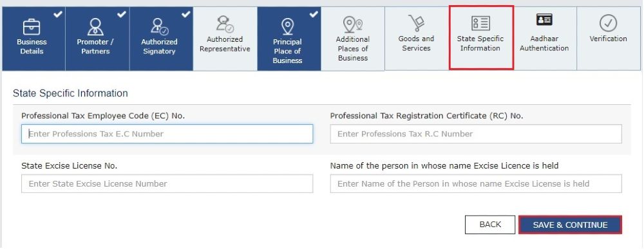644x249 pixels.
Task: Click the State Specific Information form icon
Action: (x=480, y=23)
